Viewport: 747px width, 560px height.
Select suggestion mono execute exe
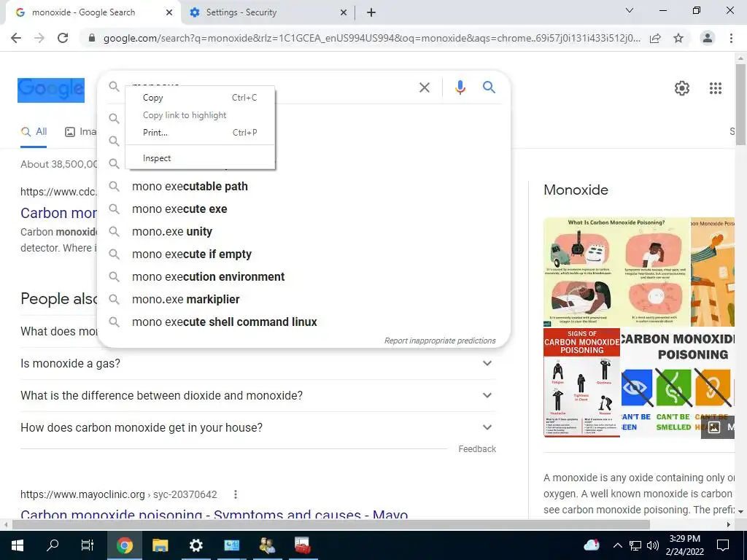pos(303,209)
